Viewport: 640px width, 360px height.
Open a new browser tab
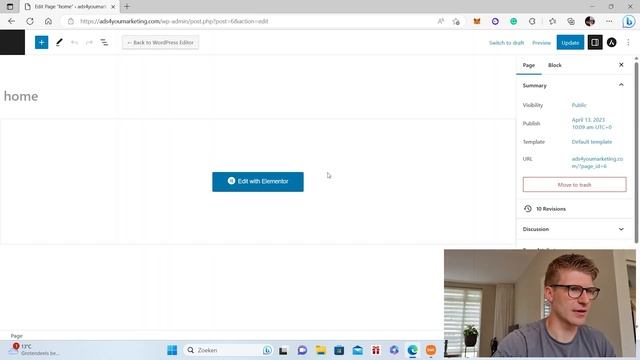127,7
